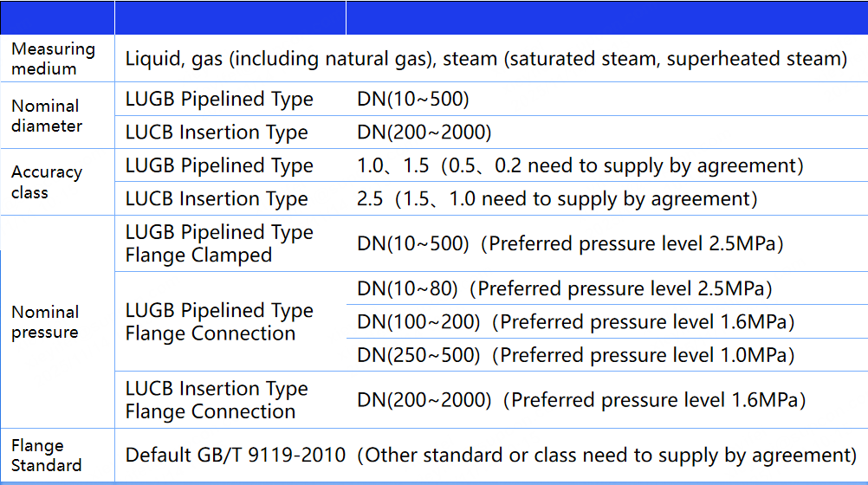The width and height of the screenshot is (868, 485).
Task: Click the Measuring medium row label
Action: [52, 59]
